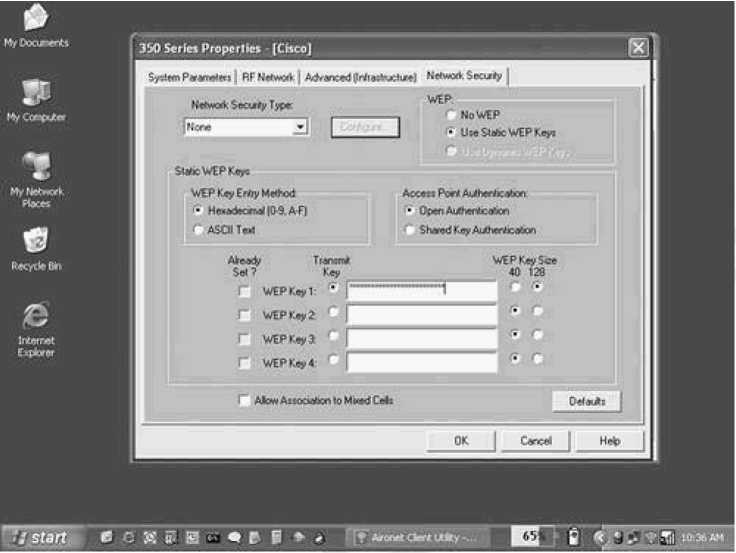The image size is (736, 553).
Task: Expand hidden system tray icons arrow
Action: (599, 538)
